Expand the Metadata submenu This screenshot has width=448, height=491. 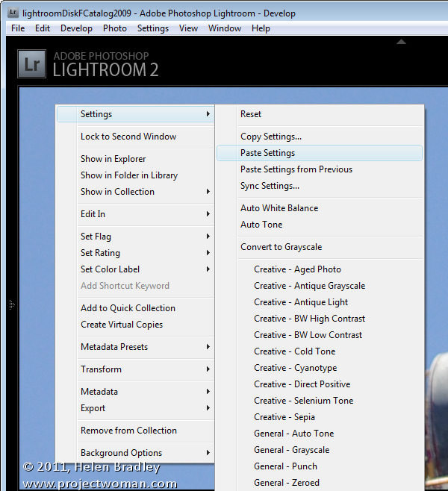(x=136, y=392)
